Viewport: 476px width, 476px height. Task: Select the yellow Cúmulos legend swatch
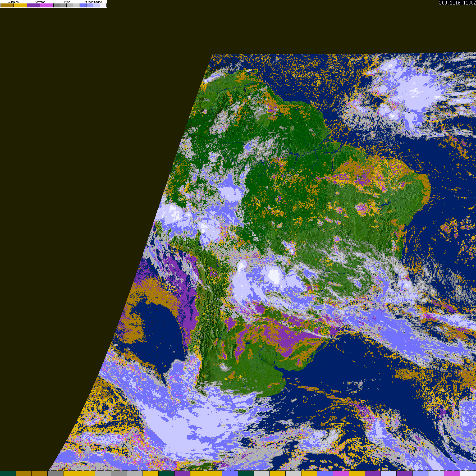(20, 6)
